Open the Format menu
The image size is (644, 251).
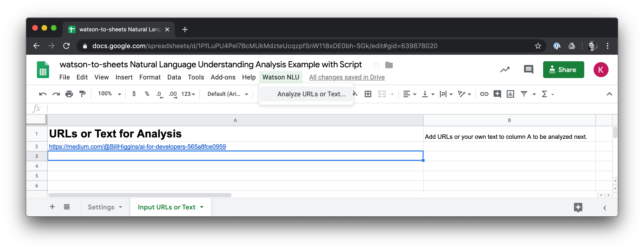pyautogui.click(x=150, y=77)
